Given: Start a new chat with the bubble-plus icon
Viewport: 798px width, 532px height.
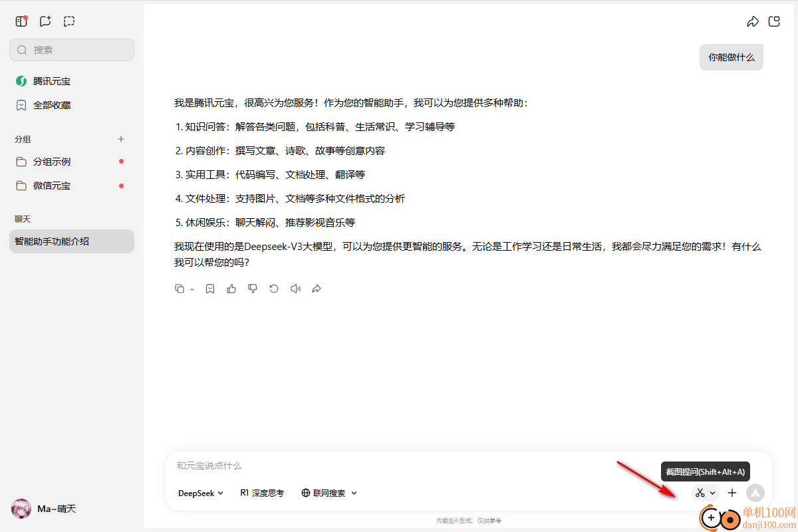Looking at the screenshot, I should point(45,21).
